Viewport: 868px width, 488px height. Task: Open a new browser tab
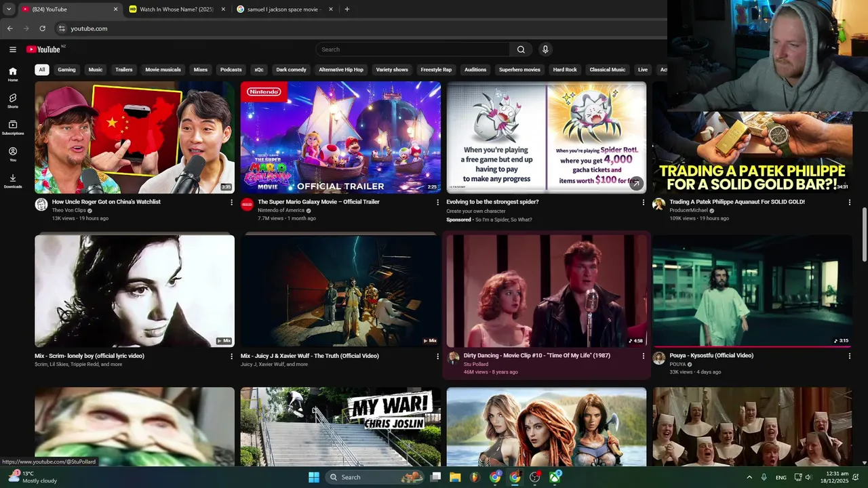click(347, 9)
